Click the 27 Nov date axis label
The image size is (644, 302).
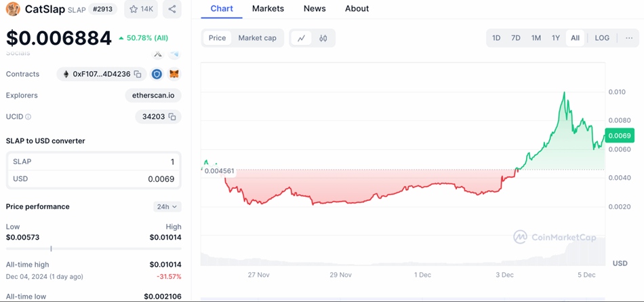click(259, 275)
